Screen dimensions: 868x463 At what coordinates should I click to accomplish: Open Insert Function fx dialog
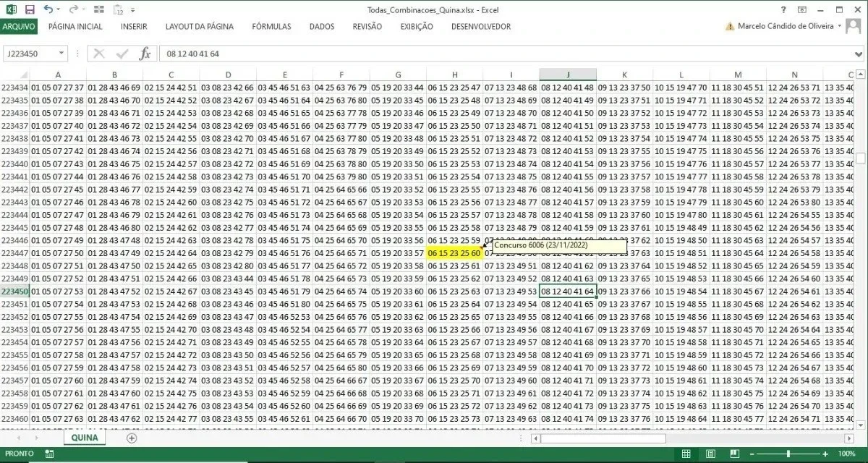[x=145, y=54]
